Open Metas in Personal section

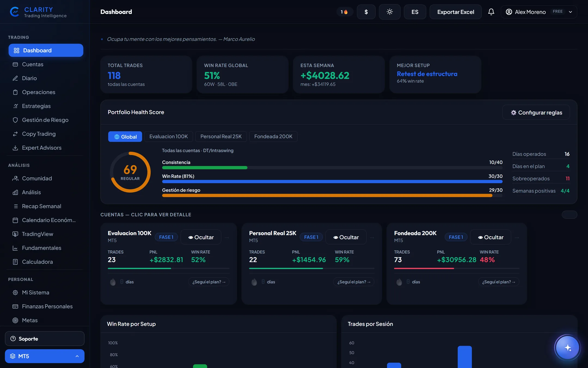46,320
